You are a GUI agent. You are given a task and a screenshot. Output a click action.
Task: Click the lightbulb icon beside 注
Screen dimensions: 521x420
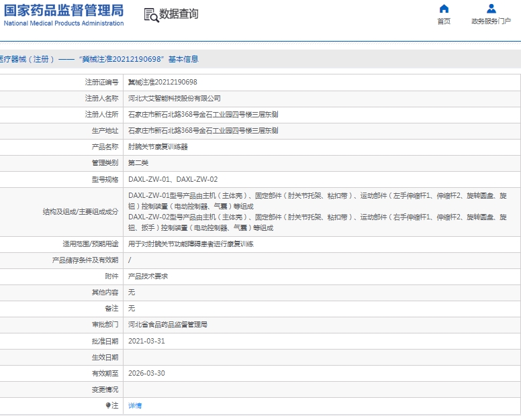[108, 405]
